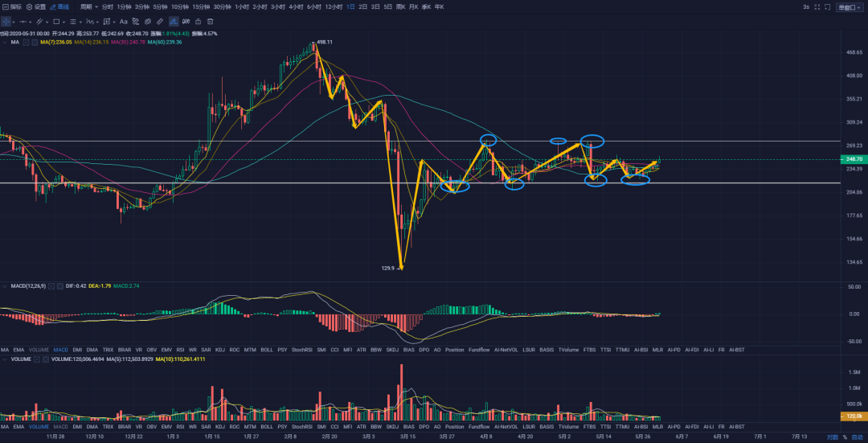
Task: Switch VOLUME panel to TVolume indicator
Action: (x=568, y=427)
